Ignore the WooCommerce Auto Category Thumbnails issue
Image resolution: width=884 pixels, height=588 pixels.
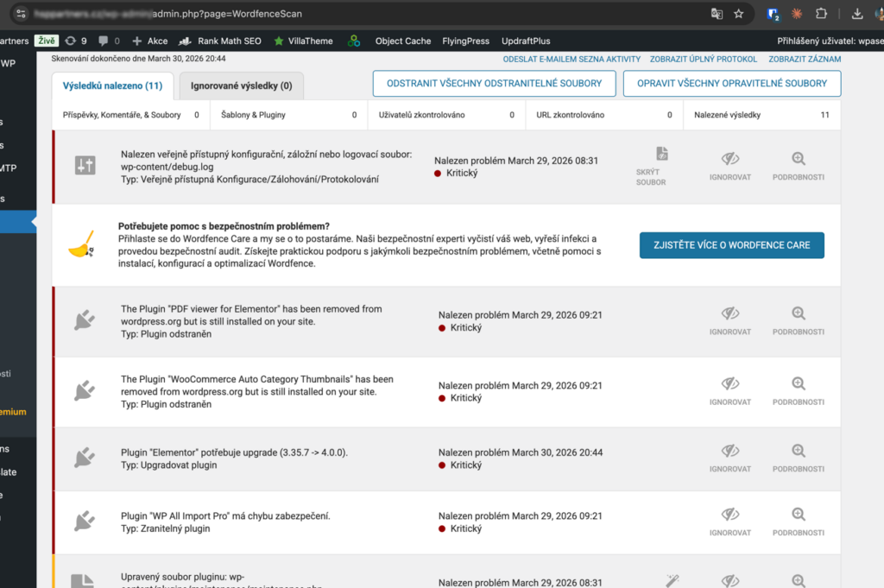coord(730,391)
